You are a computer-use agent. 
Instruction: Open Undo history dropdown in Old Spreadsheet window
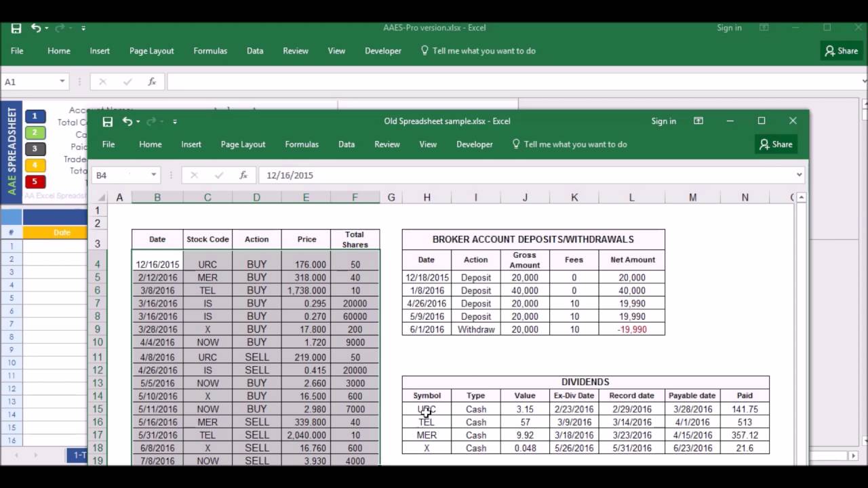(138, 122)
